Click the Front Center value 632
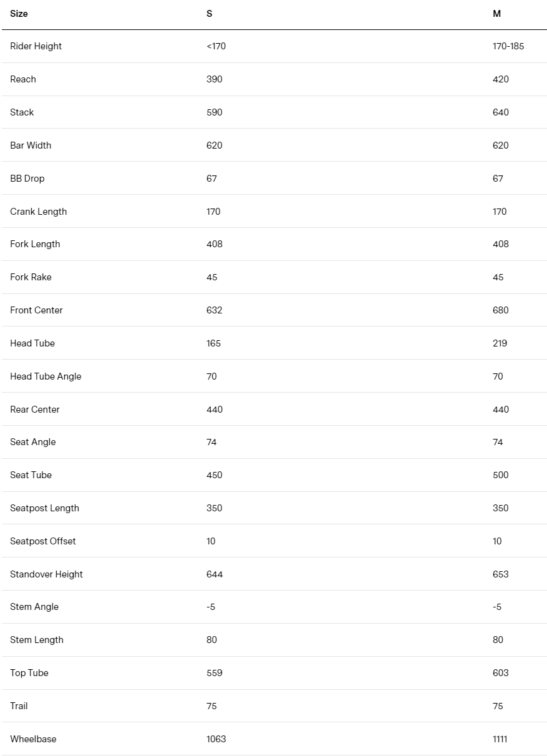The image size is (547, 756). tap(214, 310)
